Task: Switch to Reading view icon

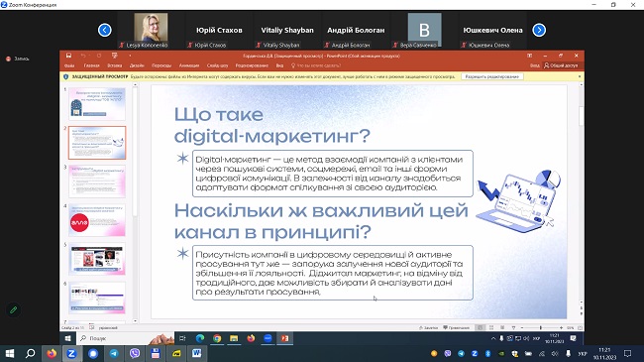Action: 502,328
